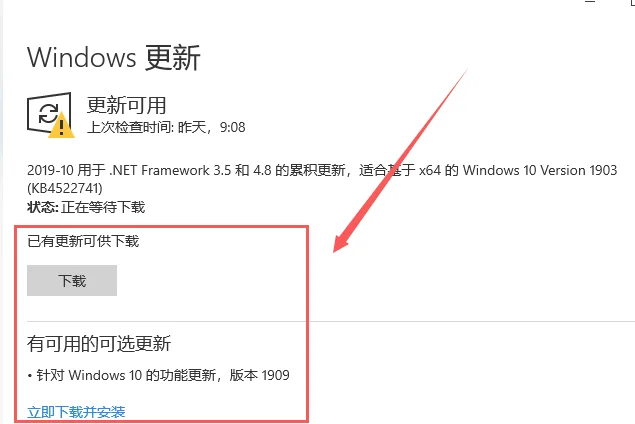Click the maximize button at the top corner
The image size is (635, 424).
coord(632,2)
